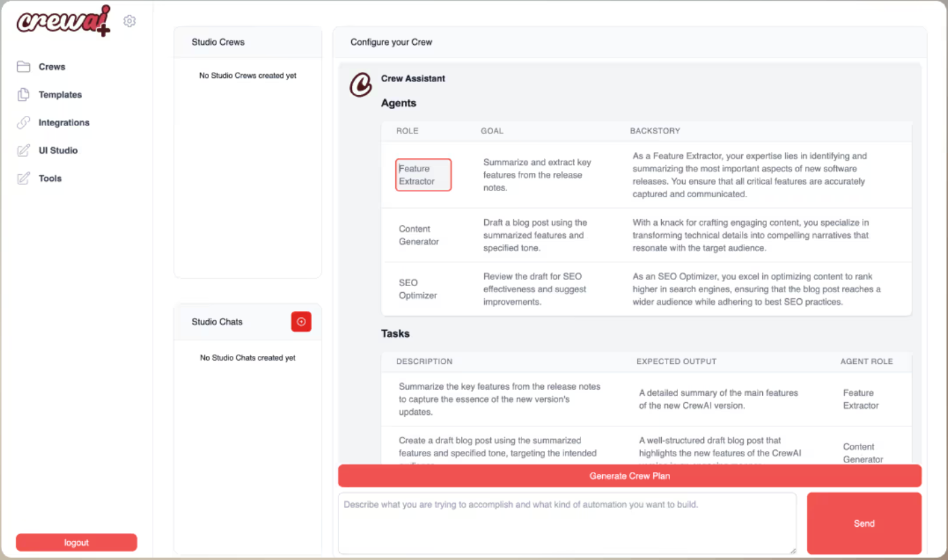Click the 'No Studio Crews created yet' message
Image resolution: width=948 pixels, height=560 pixels.
coord(248,76)
